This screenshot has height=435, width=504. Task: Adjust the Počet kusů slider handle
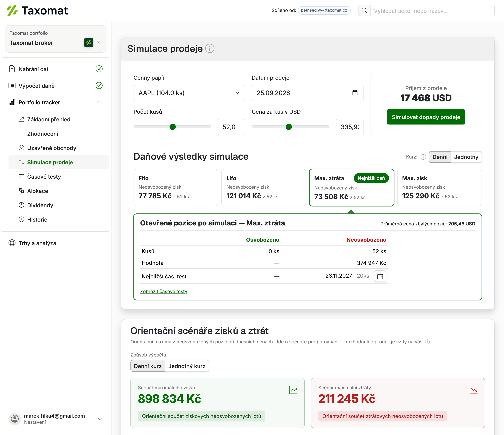(x=172, y=127)
